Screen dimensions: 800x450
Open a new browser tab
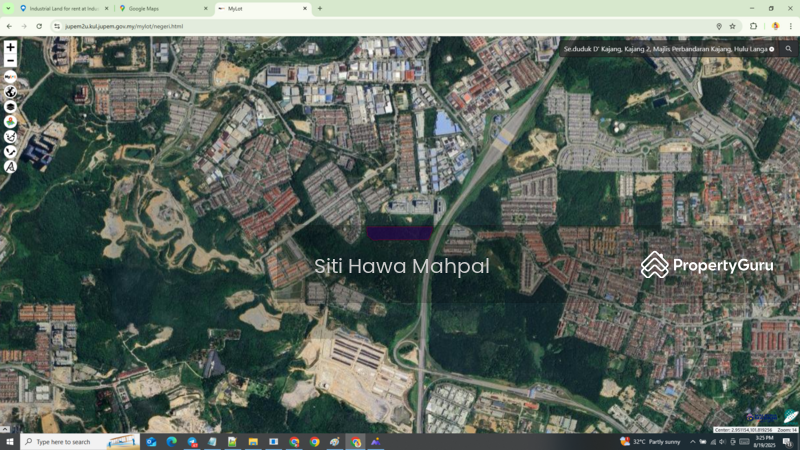(320, 8)
